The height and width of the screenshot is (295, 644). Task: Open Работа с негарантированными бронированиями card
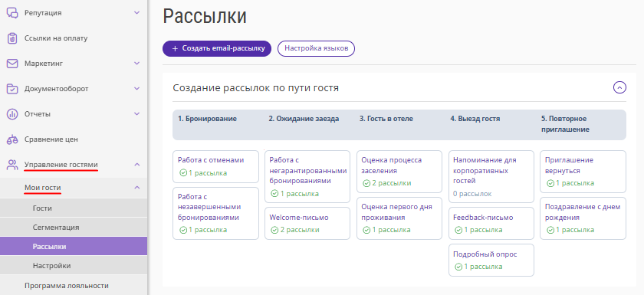point(307,176)
